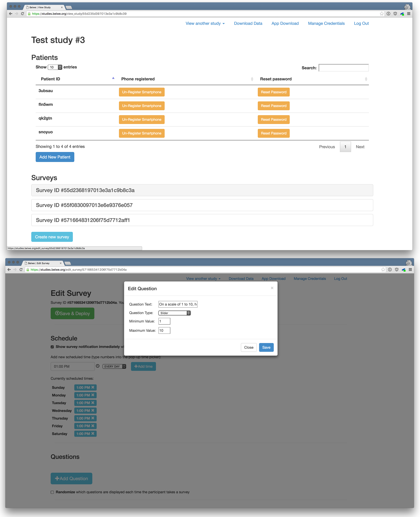The width and height of the screenshot is (420, 517).
Task: Open Question Type Slider dropdown
Action: point(174,313)
